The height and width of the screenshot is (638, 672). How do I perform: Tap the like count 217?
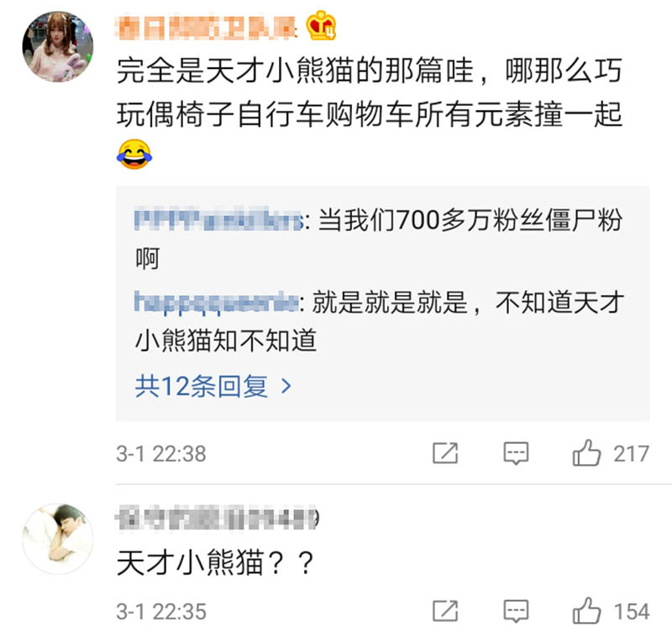coord(631,454)
